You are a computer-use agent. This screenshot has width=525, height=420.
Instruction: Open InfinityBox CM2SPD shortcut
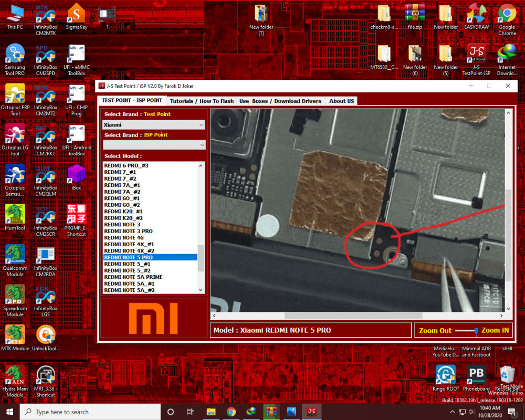46,60
